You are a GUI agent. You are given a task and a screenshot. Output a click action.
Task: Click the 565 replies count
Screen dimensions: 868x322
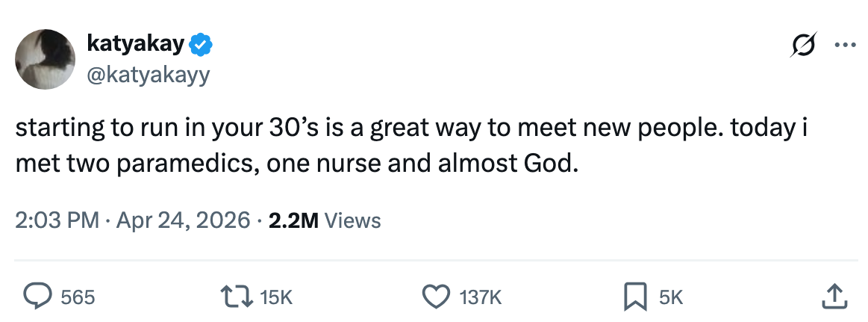click(78, 297)
